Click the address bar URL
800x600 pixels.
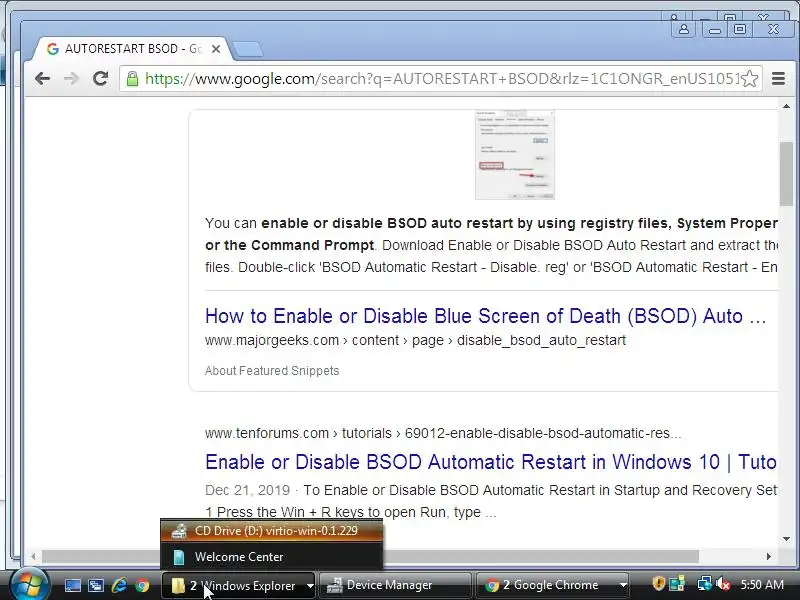tap(442, 79)
